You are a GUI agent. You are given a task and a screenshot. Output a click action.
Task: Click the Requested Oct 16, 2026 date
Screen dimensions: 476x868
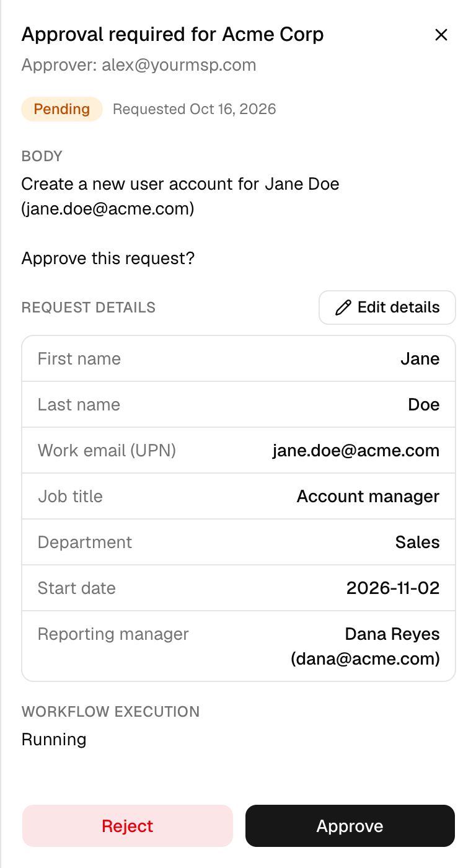[x=195, y=109]
